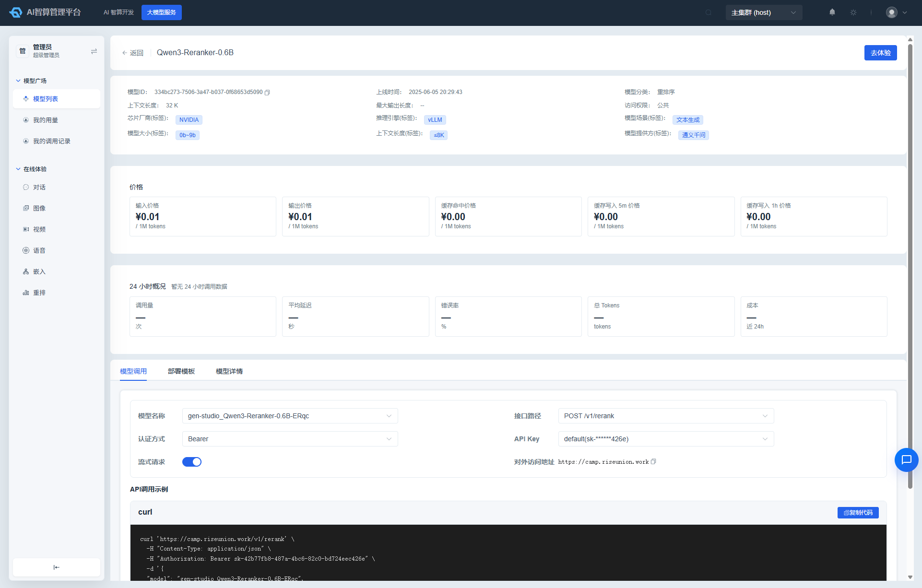The height and width of the screenshot is (588, 922).
Task: Go to 我的调用记录 in sidebar
Action: 52,141
